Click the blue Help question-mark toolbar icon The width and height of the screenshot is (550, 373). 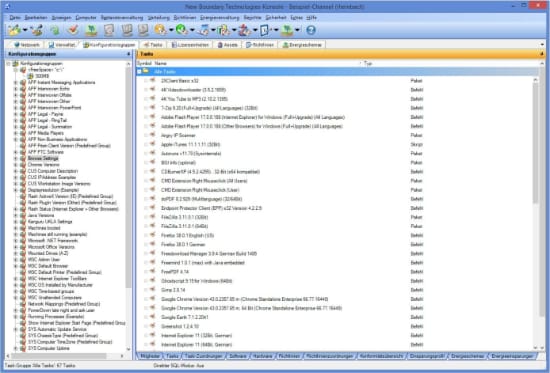[x=310, y=31]
